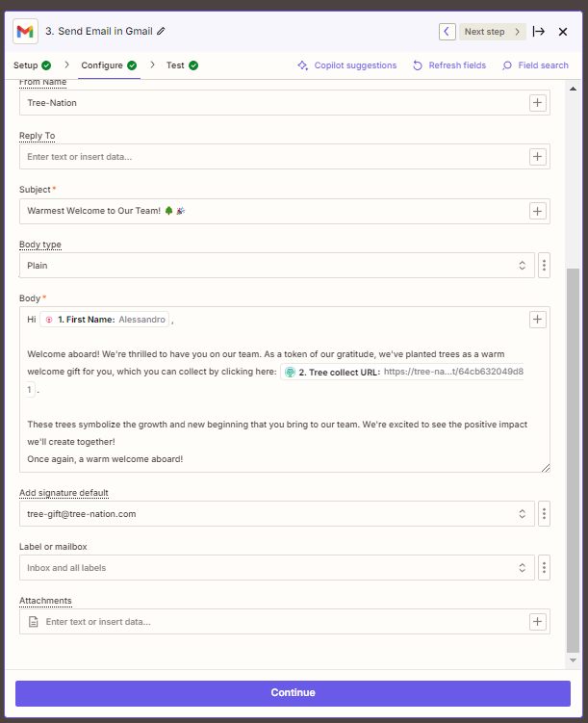Open Label or mailbox dropdown
The width and height of the screenshot is (588, 723).
point(276,568)
